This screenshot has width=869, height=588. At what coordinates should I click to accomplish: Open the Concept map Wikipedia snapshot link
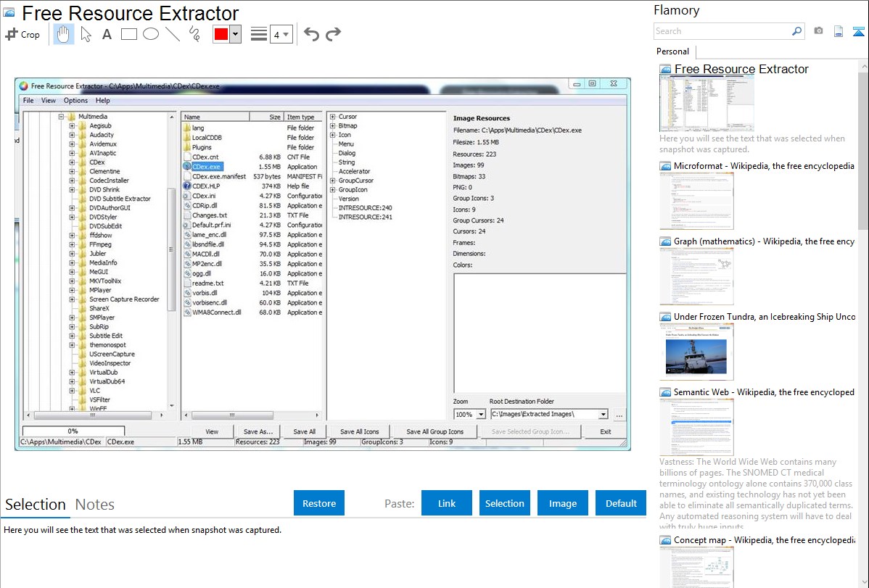(x=764, y=539)
